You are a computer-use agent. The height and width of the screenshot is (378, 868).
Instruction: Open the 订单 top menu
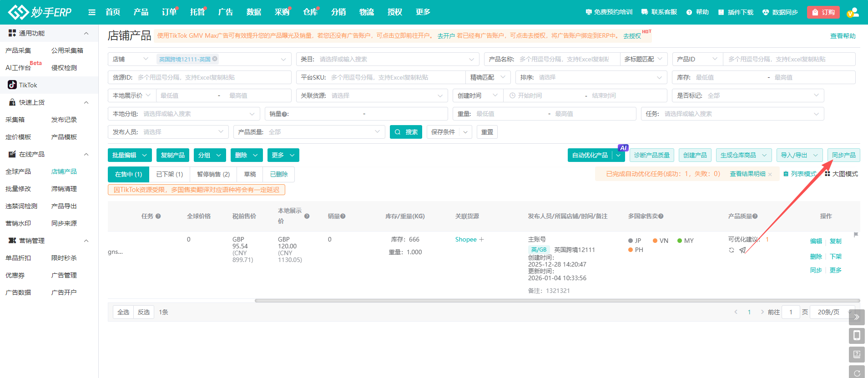[x=169, y=12]
